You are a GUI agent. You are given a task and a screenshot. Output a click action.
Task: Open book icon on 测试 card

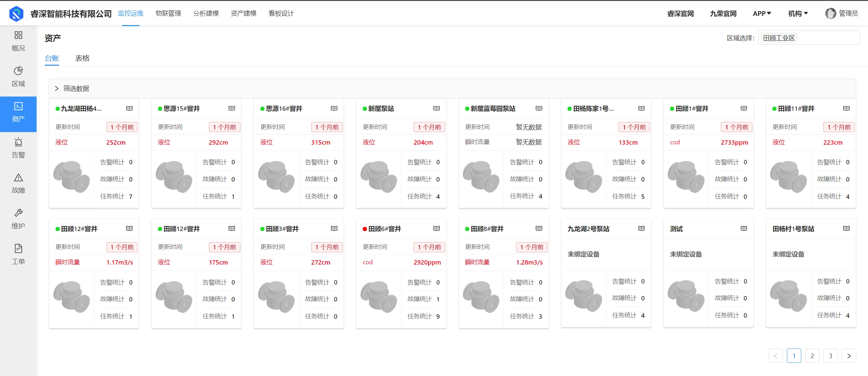click(744, 229)
